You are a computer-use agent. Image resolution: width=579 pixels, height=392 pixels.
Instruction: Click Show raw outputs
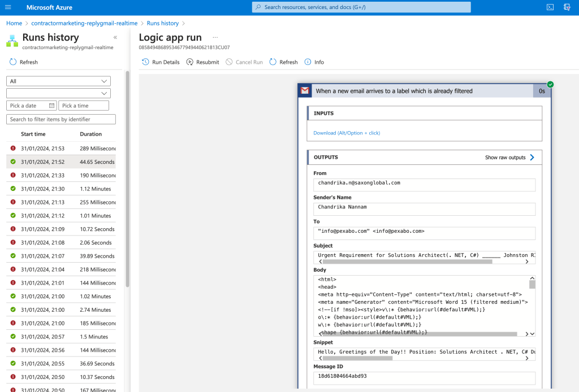pyautogui.click(x=505, y=158)
